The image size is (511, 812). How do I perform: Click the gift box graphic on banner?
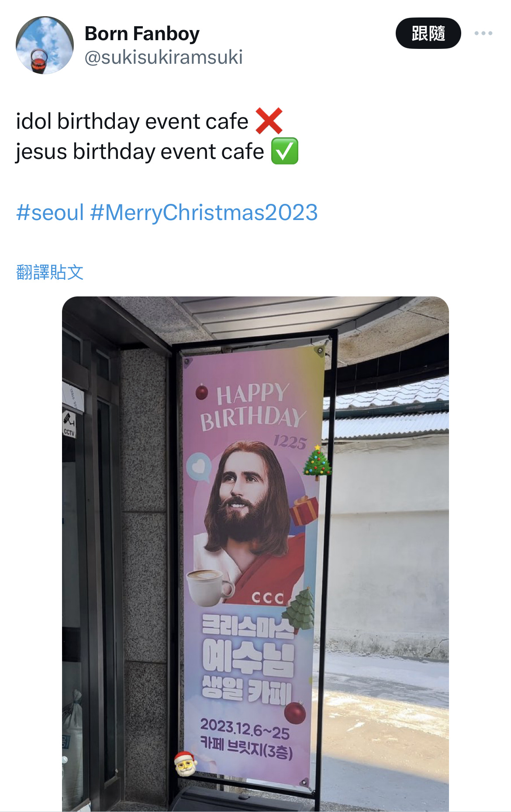point(304,511)
